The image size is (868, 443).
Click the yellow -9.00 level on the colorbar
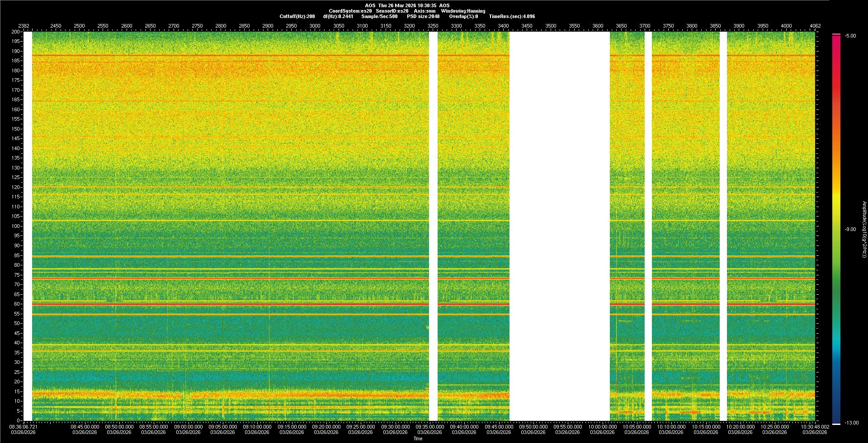tap(836, 229)
